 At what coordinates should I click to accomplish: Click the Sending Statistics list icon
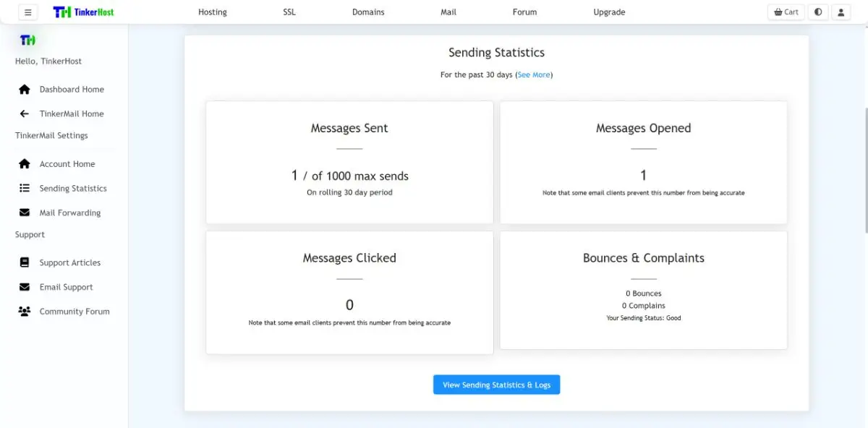click(25, 189)
